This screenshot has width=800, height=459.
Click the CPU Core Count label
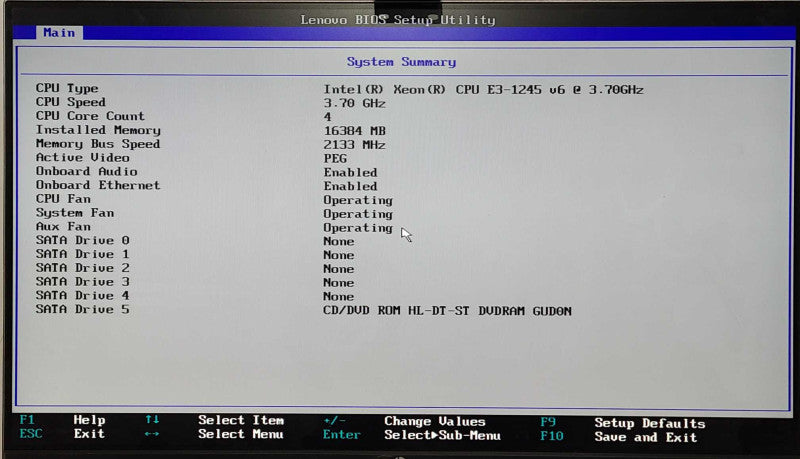click(90, 116)
